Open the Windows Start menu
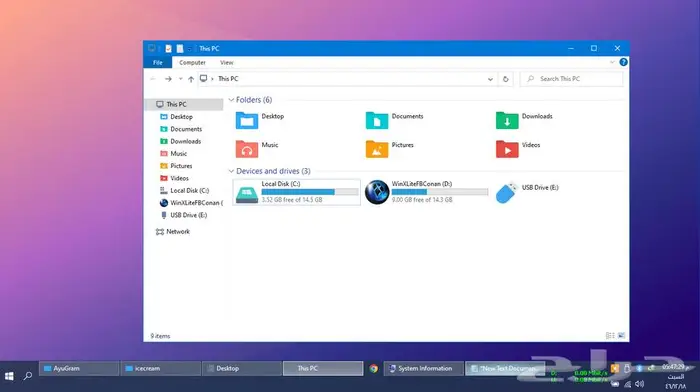The height and width of the screenshot is (392, 700). tap(9, 376)
